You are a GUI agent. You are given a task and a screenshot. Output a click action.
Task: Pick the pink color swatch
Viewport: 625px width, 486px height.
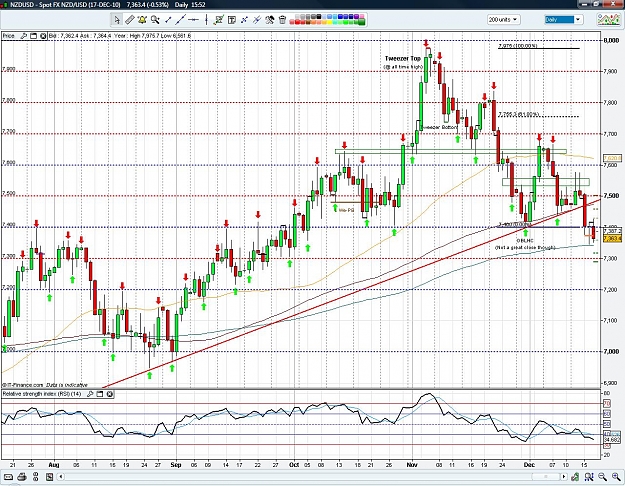(x=362, y=15)
